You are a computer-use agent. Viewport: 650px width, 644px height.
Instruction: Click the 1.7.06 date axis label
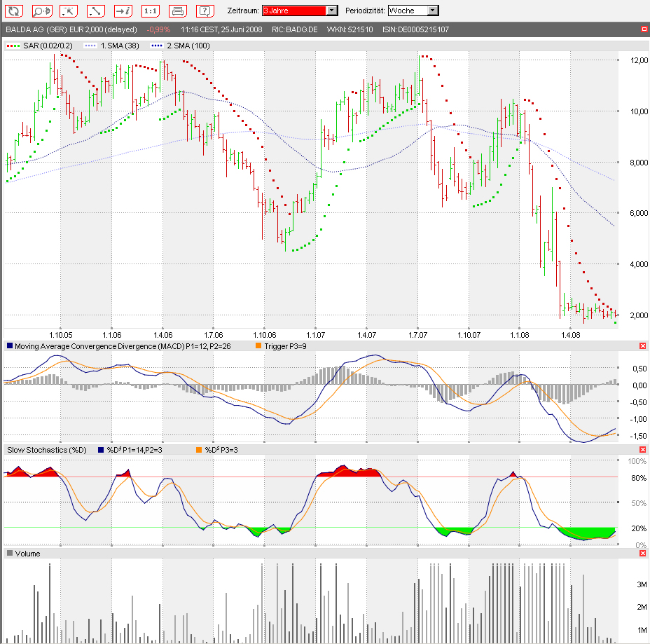pyautogui.click(x=214, y=335)
